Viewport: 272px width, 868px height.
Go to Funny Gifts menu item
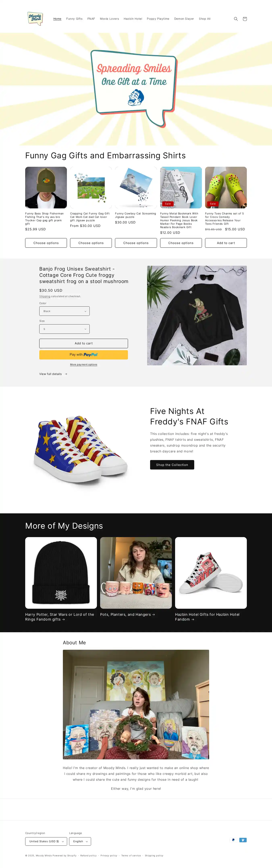click(x=74, y=19)
